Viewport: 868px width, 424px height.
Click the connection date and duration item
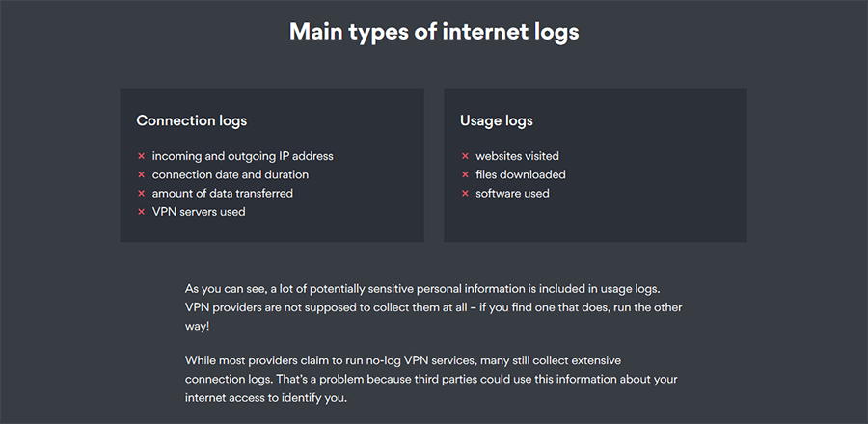click(x=231, y=174)
